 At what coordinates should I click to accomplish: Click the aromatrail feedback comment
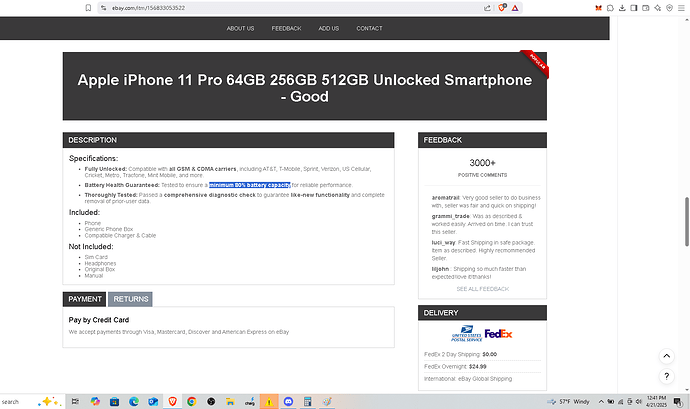[486, 202]
